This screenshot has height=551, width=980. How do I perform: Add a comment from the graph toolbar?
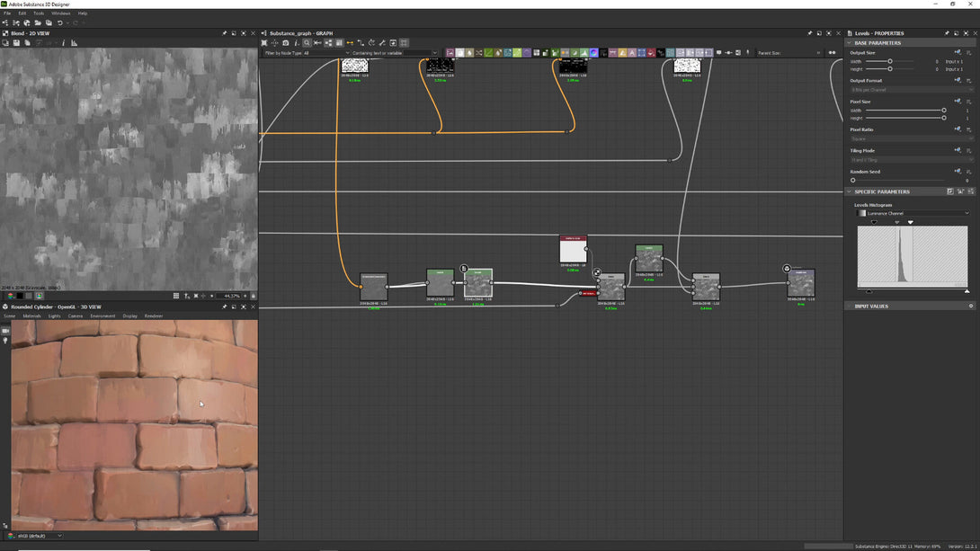[x=718, y=53]
